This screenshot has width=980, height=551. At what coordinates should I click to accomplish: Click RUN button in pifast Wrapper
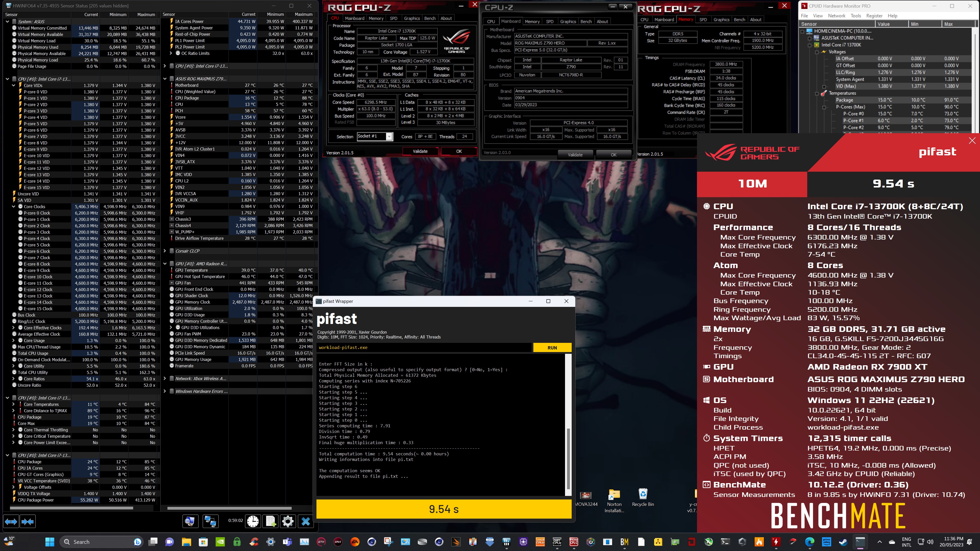coord(552,347)
